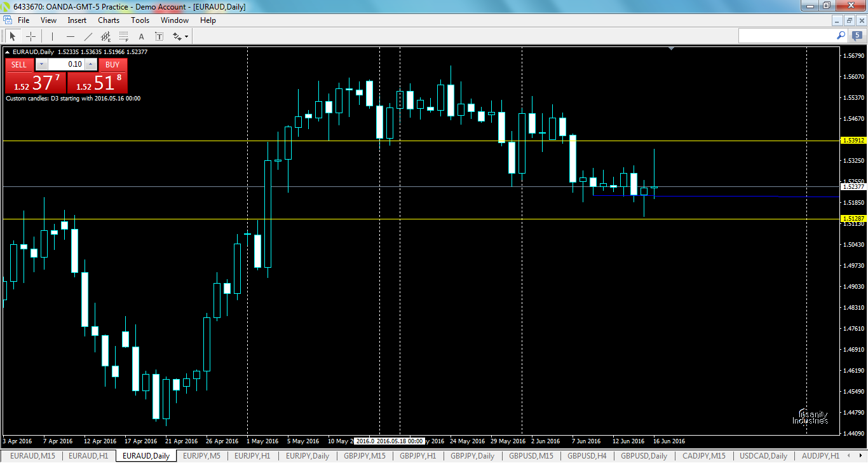Viewport: 868px width, 463px height.
Task: Select the Draw Horizontal Line tool
Action: [71, 36]
